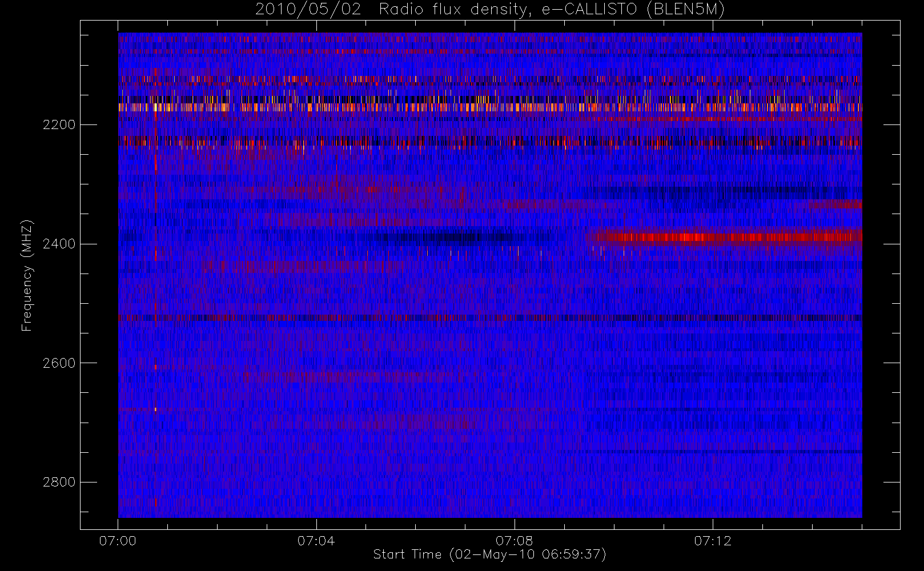Screen dimensions: 924x571
Task: Click the plot title "2010/05/02 Radio flux density, e-CALLISTO (BLEN5M)"
Action: [x=490, y=10]
